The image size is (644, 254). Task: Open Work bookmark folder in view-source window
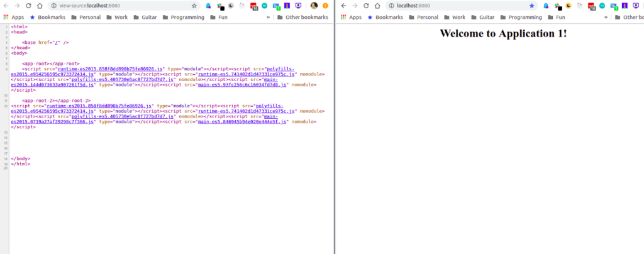coord(116,17)
